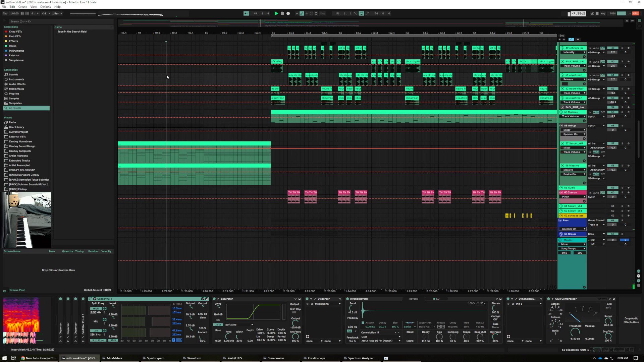Open Packs under Places
Viewport: 644px width, 362px height.
pos(12,122)
